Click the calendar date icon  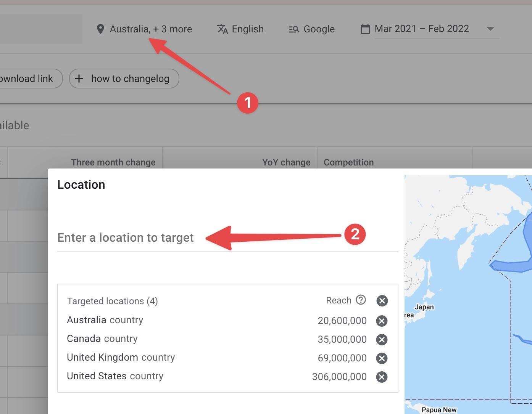click(365, 29)
